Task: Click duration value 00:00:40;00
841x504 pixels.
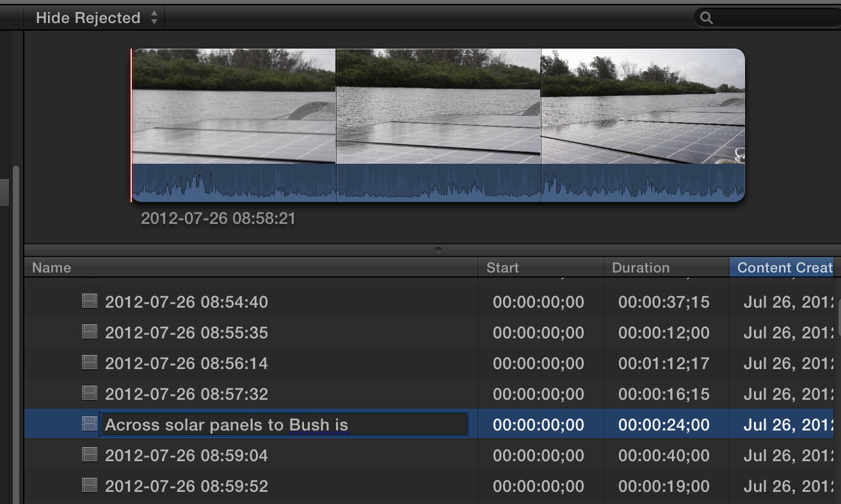Action: (664, 455)
